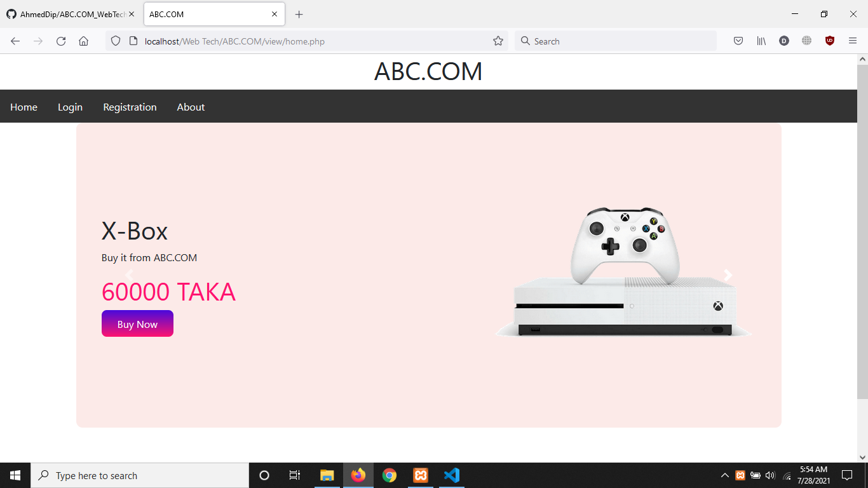Open the browser home page icon
868x488 pixels.
[x=83, y=41]
